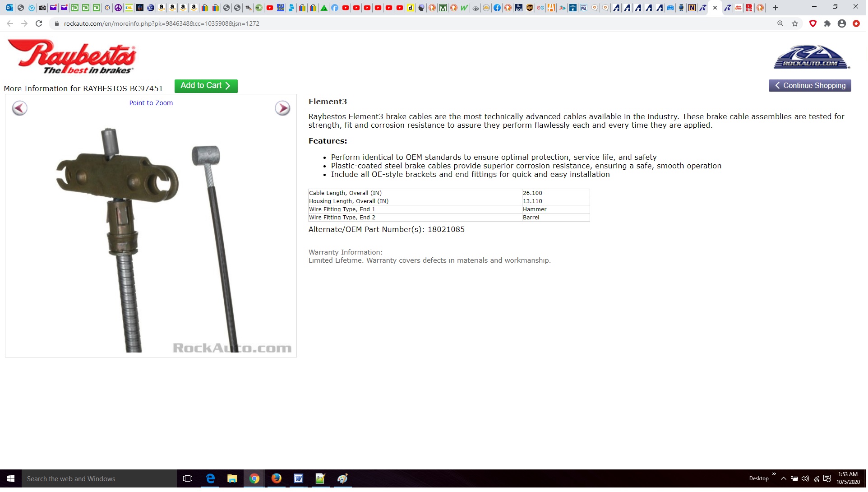The width and height of the screenshot is (868, 492).
Task: Open Task View from the taskbar
Action: (x=188, y=479)
